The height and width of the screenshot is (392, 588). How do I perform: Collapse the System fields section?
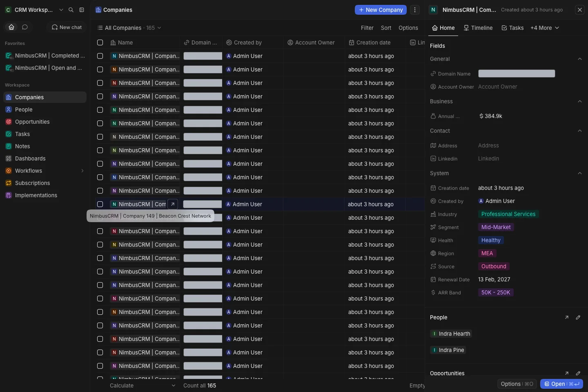point(580,173)
